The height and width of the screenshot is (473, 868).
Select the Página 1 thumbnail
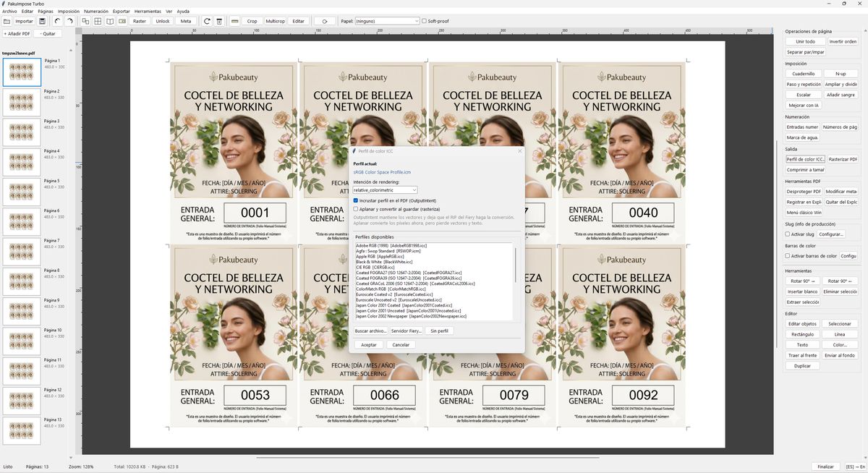click(22, 72)
